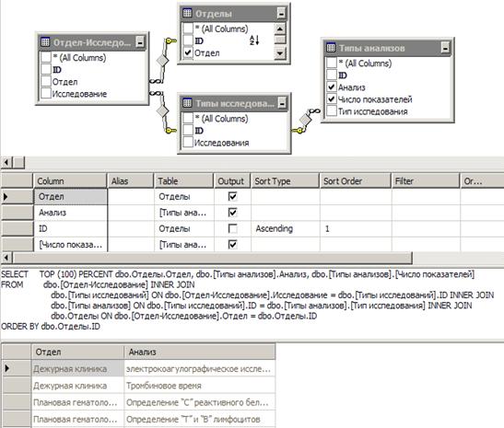The height and width of the screenshot is (428, 504).
Task: Uncheck Анализ in Типы анализов table
Action: 332,87
